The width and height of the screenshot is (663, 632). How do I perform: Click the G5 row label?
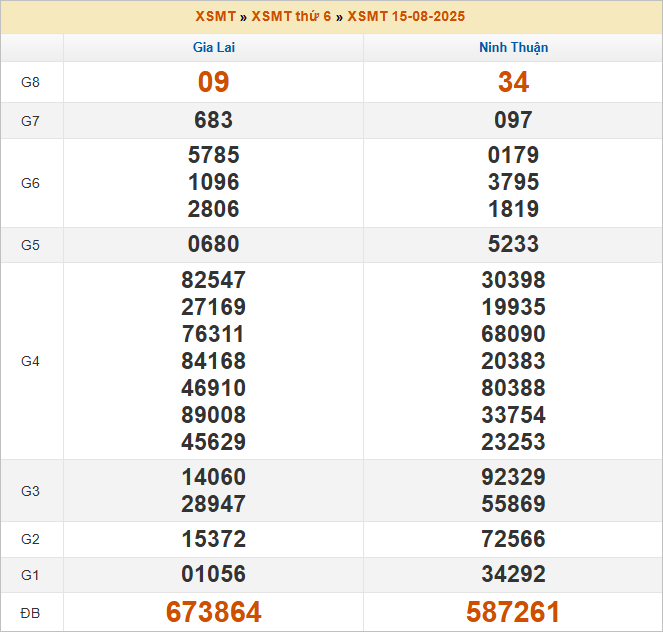[30, 245]
